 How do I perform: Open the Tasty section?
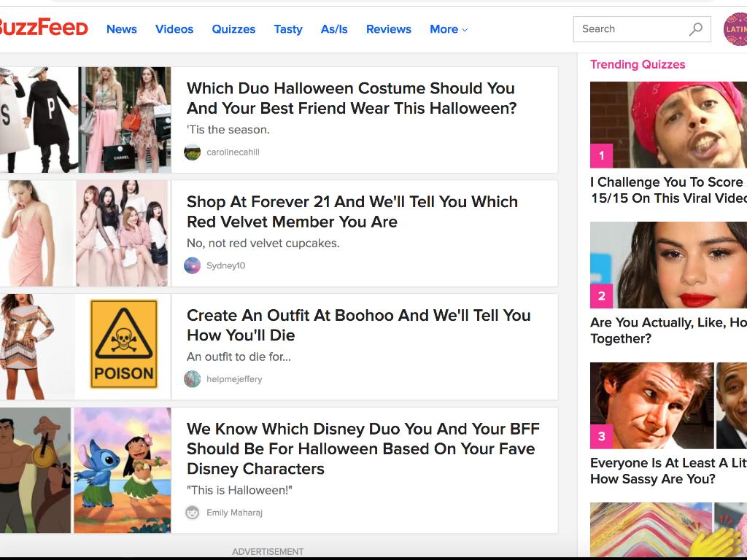[x=288, y=29]
